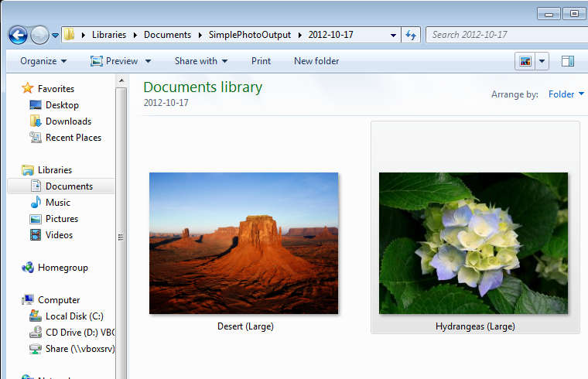Screen dimensions: 588x379
Task: Open the address bar history dropdown
Action: pyautogui.click(x=393, y=36)
